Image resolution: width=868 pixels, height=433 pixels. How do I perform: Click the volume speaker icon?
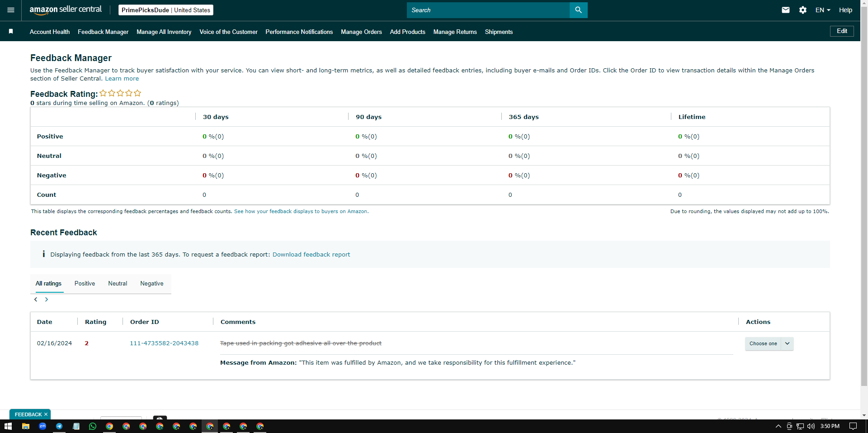click(x=811, y=426)
